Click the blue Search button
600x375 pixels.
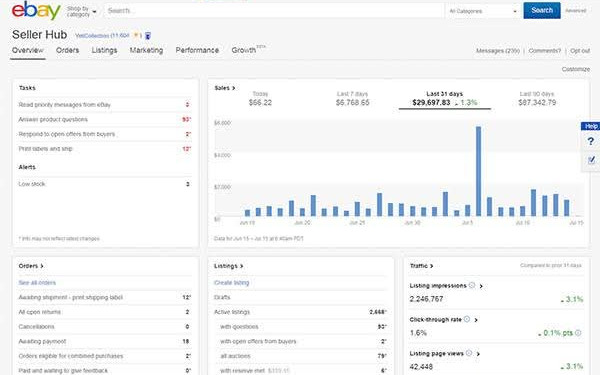click(x=542, y=10)
